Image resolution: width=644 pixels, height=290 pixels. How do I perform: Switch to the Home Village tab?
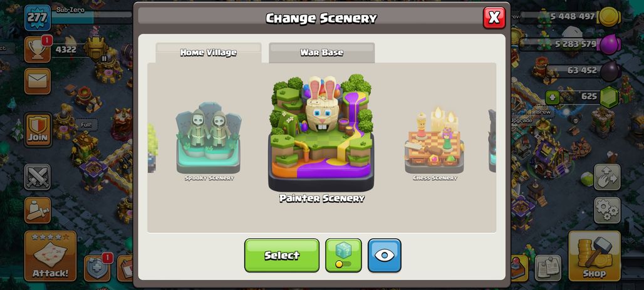[208, 53]
